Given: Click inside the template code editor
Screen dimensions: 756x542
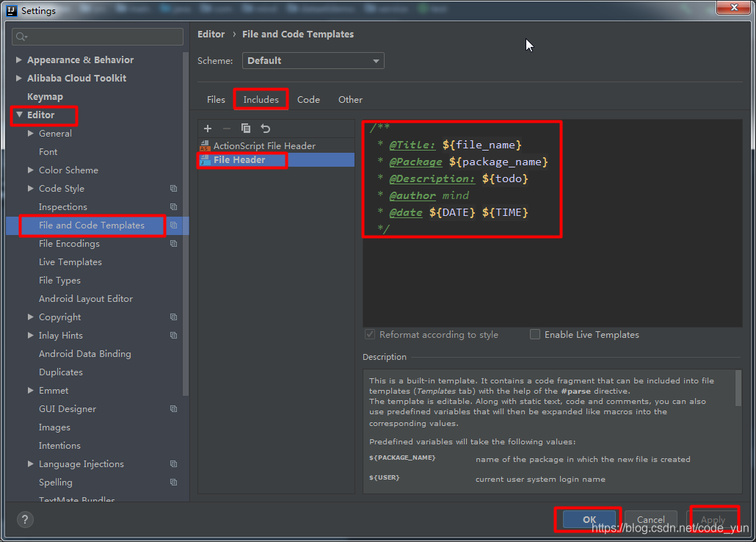Looking at the screenshot, I should tap(552, 223).
